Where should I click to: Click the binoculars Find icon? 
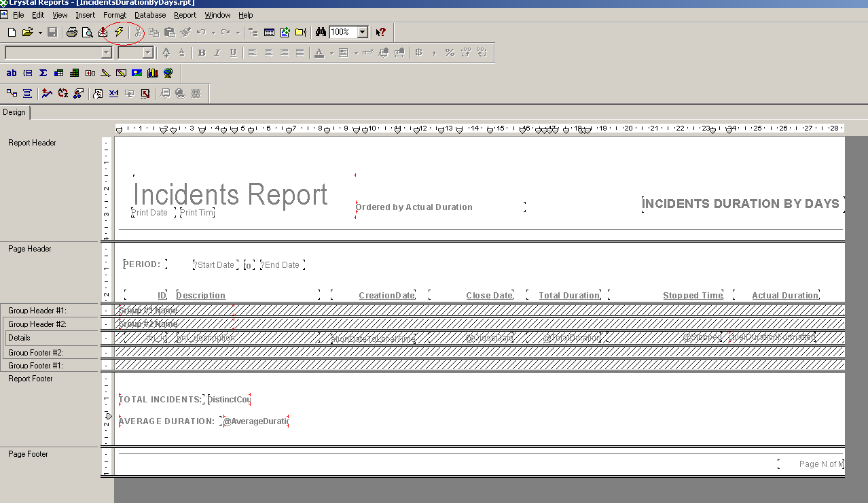[x=321, y=32]
